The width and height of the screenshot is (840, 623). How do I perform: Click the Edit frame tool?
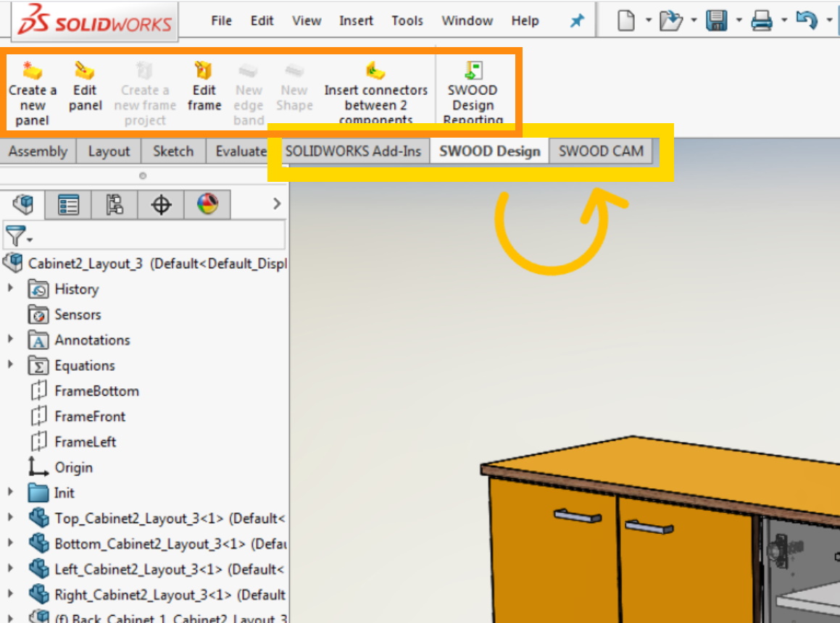[x=204, y=72]
